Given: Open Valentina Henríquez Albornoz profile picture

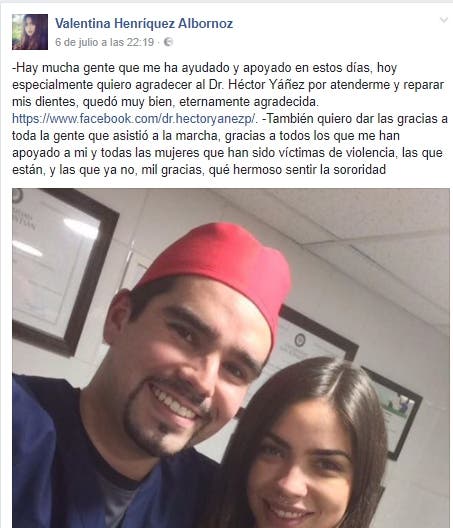Looking at the screenshot, I should click(x=30, y=32).
